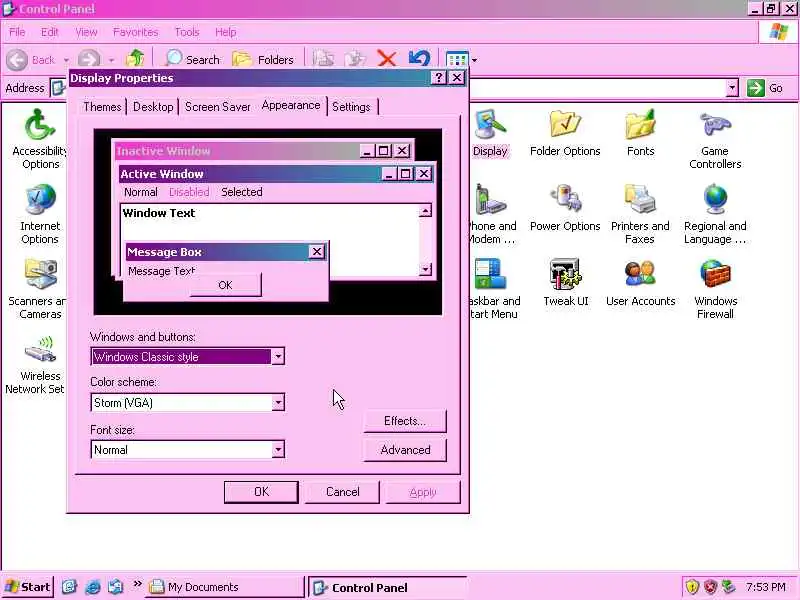
Task: Open the Tweak UI icon
Action: pos(565,283)
